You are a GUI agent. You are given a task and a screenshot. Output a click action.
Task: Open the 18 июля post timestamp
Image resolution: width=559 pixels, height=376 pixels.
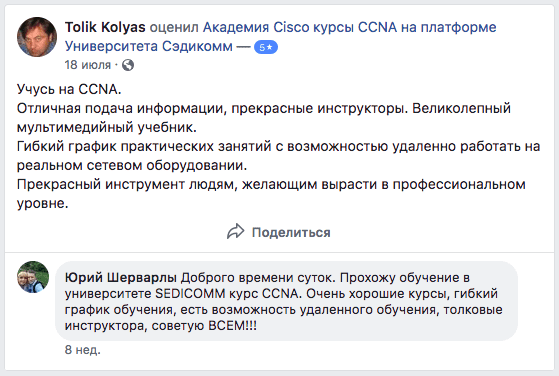pos(88,65)
